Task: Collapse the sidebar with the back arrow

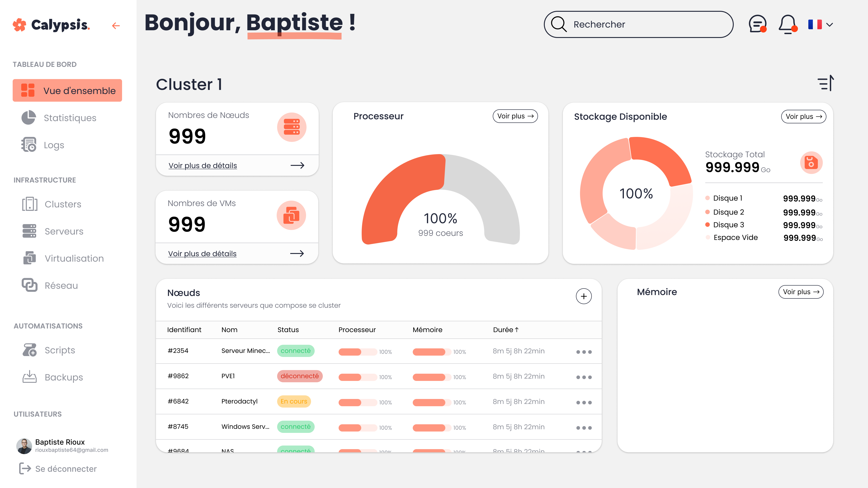Action: click(x=116, y=25)
